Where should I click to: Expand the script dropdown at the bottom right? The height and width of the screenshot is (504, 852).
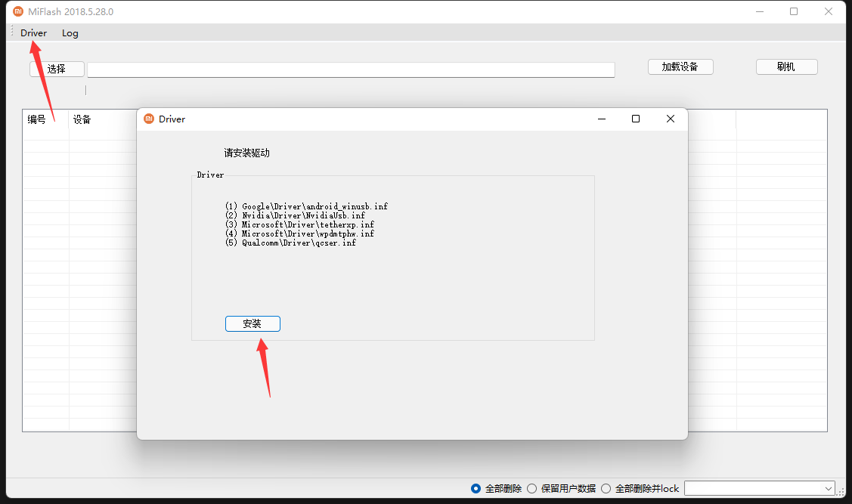pos(829,488)
